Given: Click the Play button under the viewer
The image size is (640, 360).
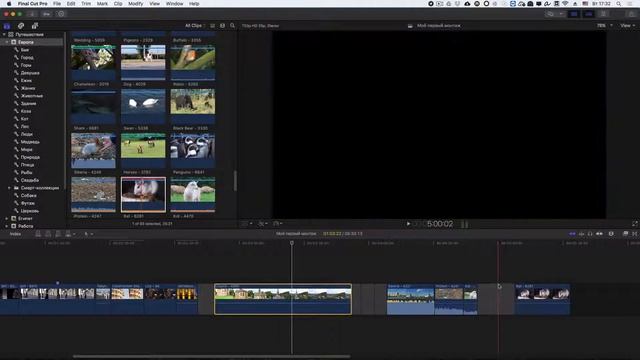Looking at the screenshot, I should (408, 224).
